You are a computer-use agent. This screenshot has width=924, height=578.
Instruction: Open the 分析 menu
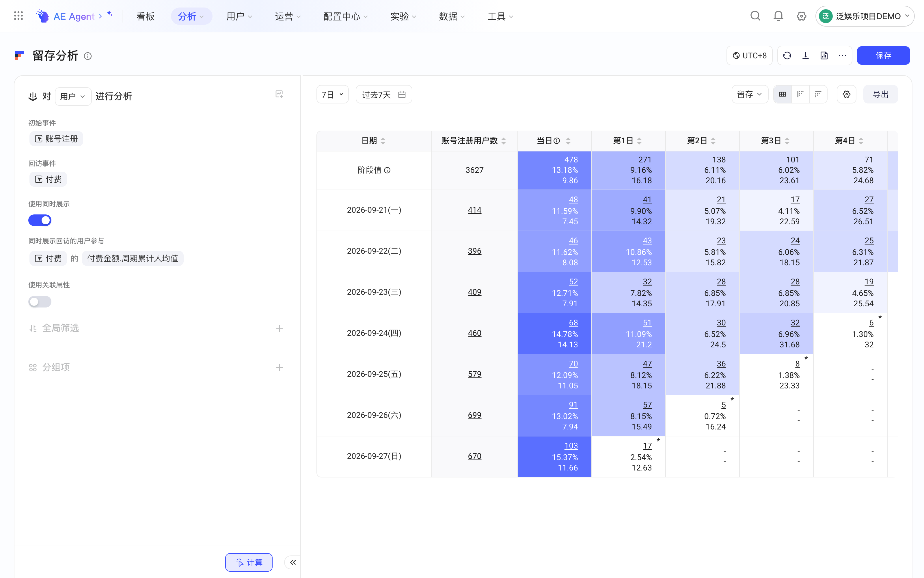191,16
